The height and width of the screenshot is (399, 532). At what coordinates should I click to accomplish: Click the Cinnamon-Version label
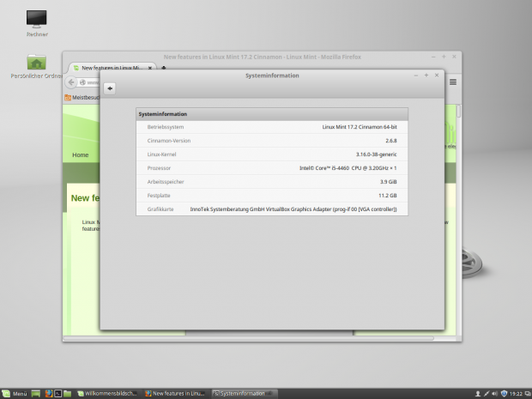coord(169,141)
